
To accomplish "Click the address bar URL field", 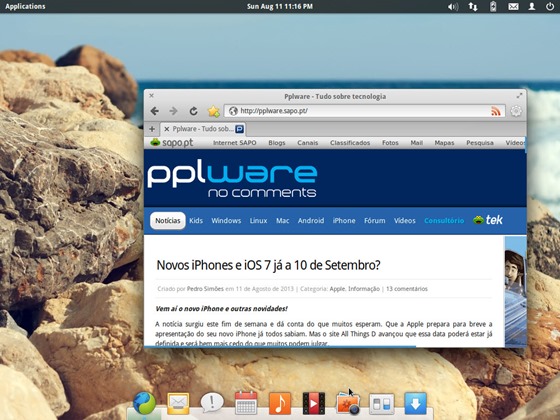I will click(x=364, y=111).
